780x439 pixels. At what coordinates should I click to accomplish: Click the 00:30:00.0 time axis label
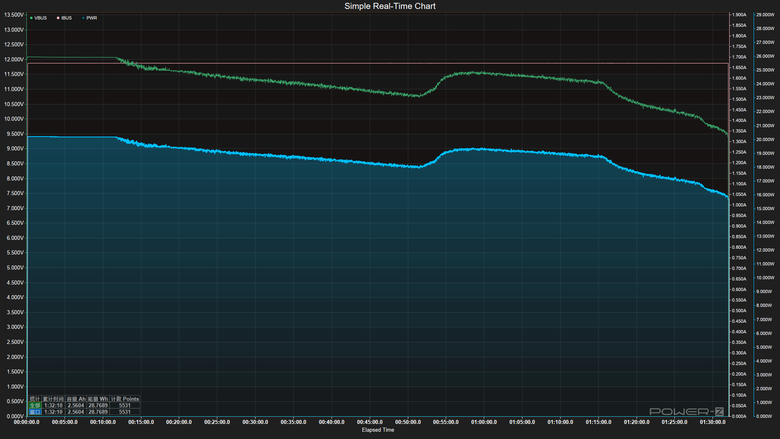pos(255,422)
